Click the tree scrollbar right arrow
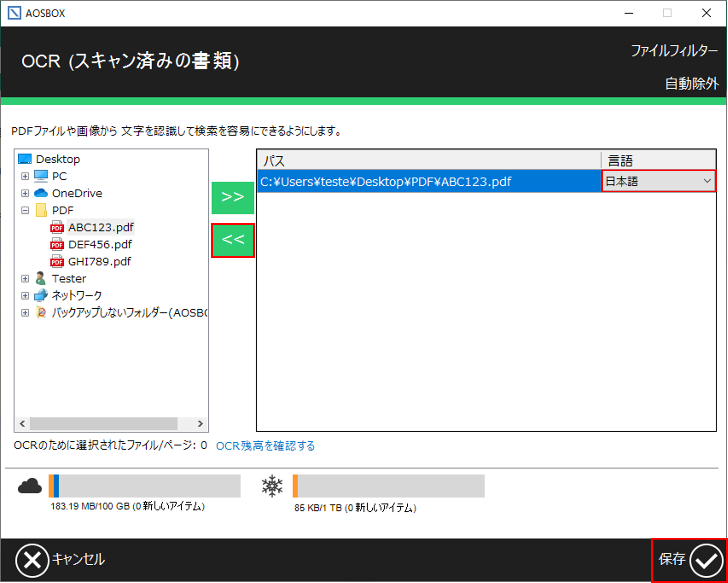The height and width of the screenshot is (583, 728). pyautogui.click(x=200, y=424)
